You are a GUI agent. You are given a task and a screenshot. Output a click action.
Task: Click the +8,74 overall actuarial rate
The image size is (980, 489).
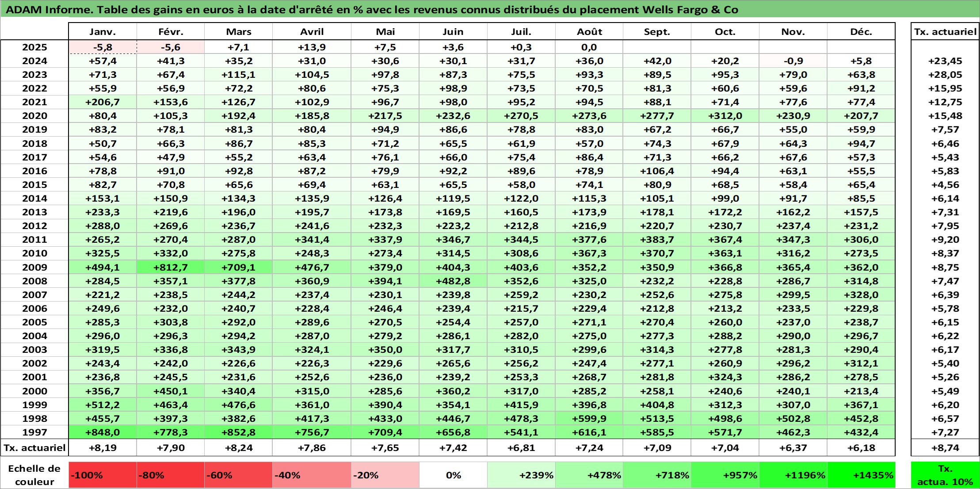[945, 447]
